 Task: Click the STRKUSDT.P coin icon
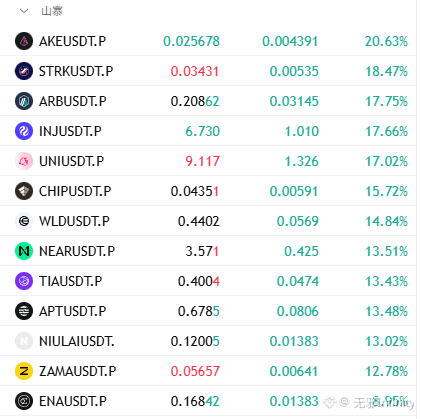(x=24, y=71)
